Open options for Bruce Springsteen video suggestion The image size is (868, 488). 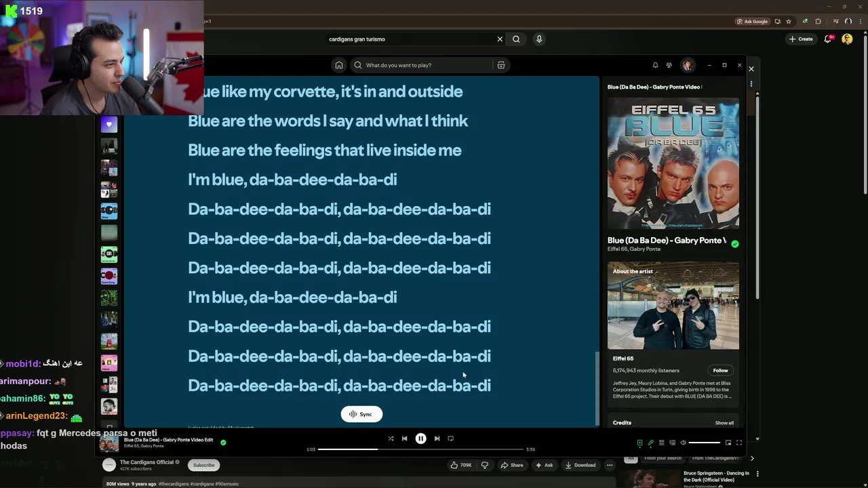(757, 474)
